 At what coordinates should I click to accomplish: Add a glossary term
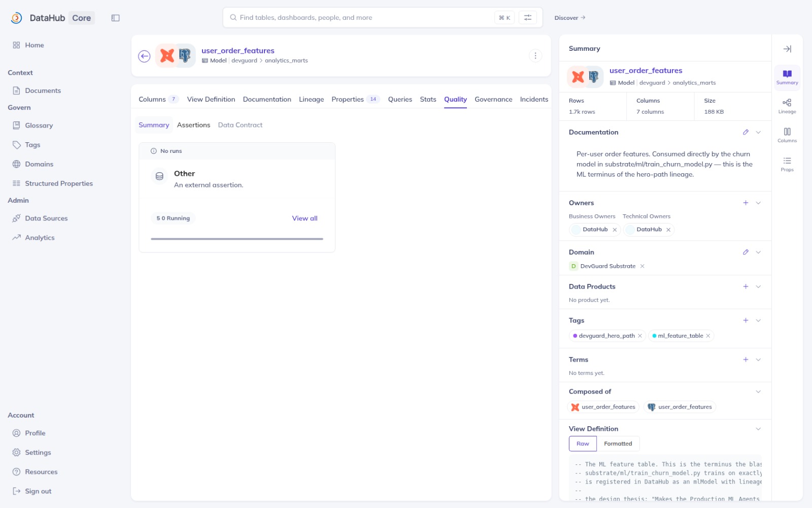746,360
